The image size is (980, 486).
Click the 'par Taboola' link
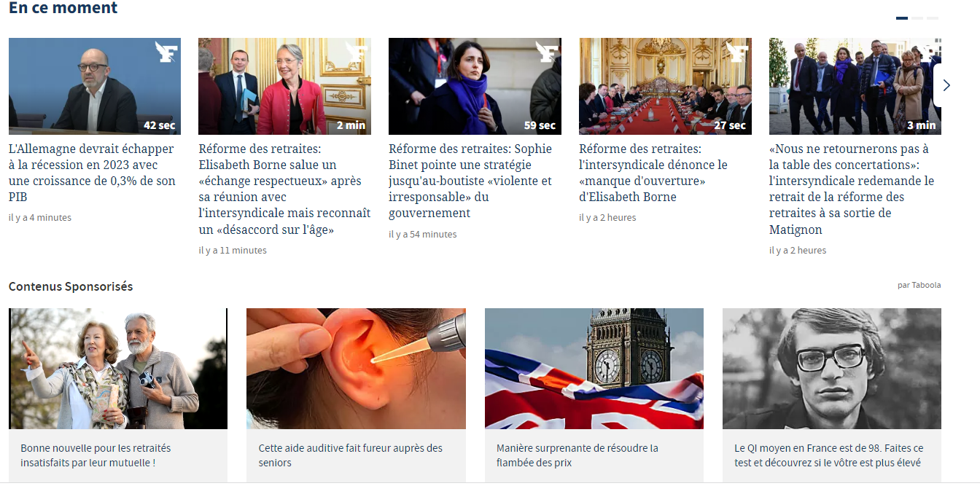[x=919, y=285]
